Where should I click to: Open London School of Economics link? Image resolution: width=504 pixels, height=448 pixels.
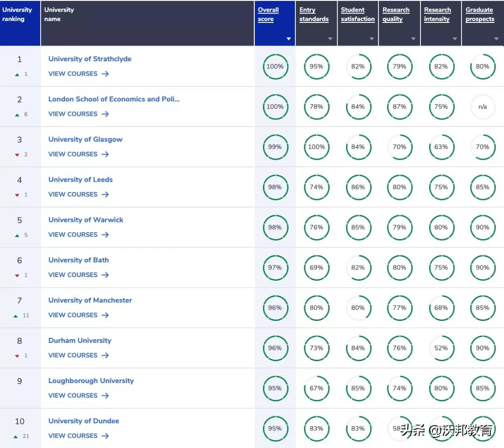(114, 99)
